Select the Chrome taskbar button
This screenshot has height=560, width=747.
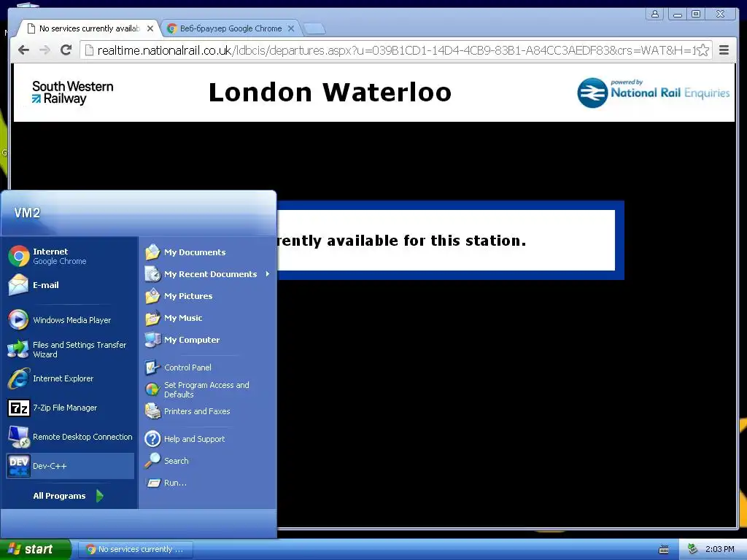135,549
